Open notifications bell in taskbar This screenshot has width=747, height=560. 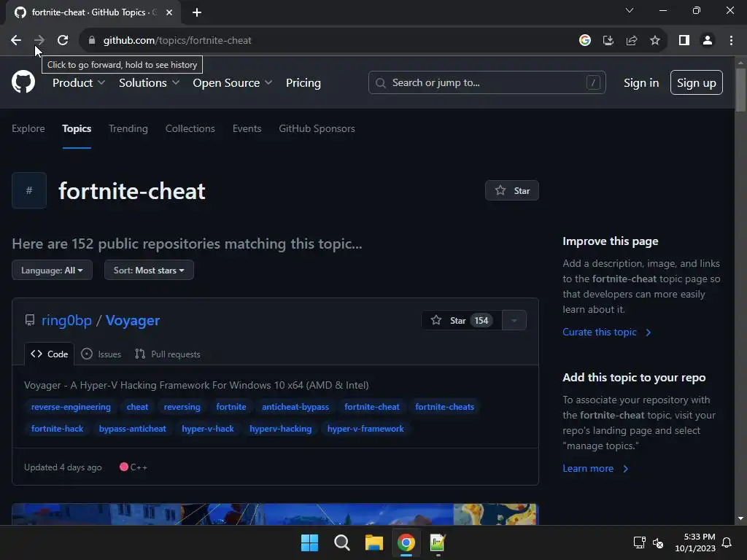pyautogui.click(x=727, y=542)
